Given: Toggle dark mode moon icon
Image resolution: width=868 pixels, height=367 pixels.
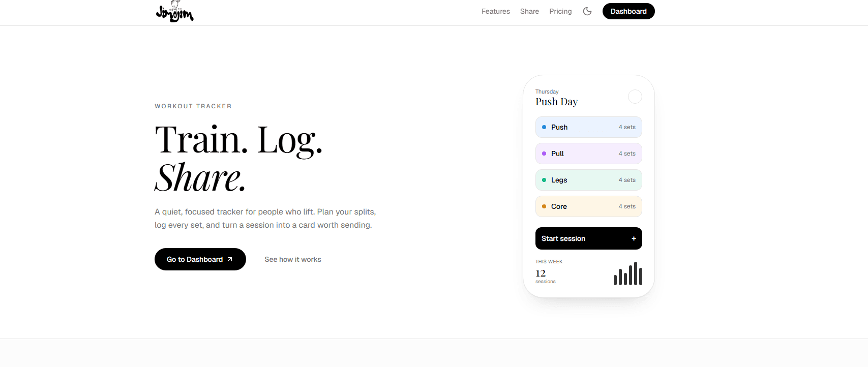Looking at the screenshot, I should tap(587, 11).
